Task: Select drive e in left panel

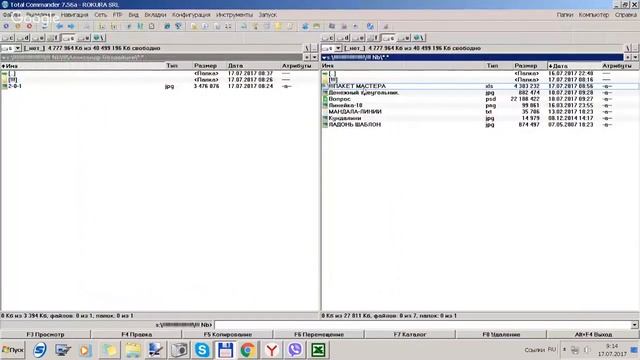Action: (x=38, y=38)
